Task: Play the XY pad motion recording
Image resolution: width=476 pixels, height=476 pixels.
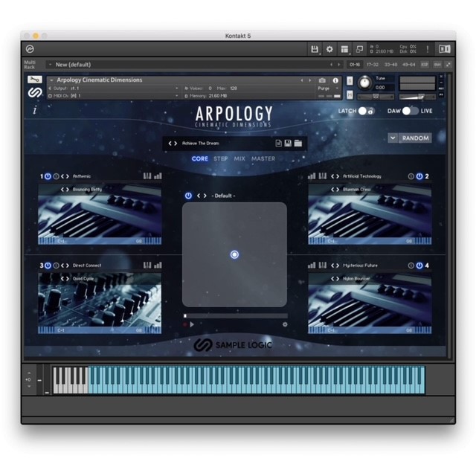Action: click(x=192, y=324)
